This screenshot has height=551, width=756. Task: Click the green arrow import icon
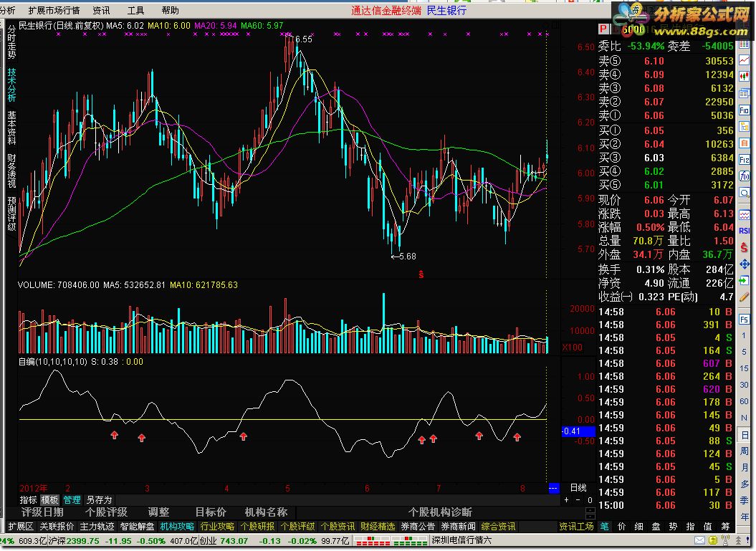(x=745, y=280)
